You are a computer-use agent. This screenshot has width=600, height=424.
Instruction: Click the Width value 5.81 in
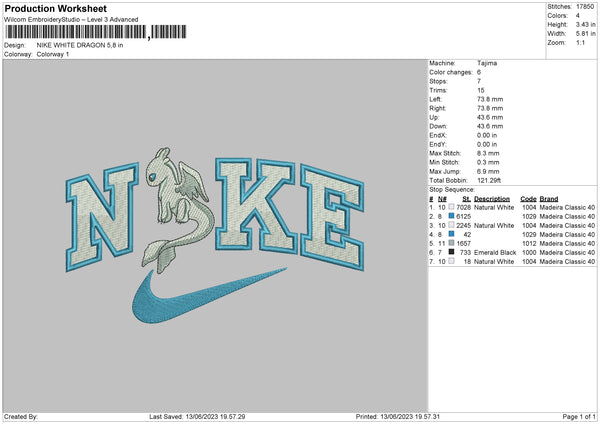coord(585,34)
